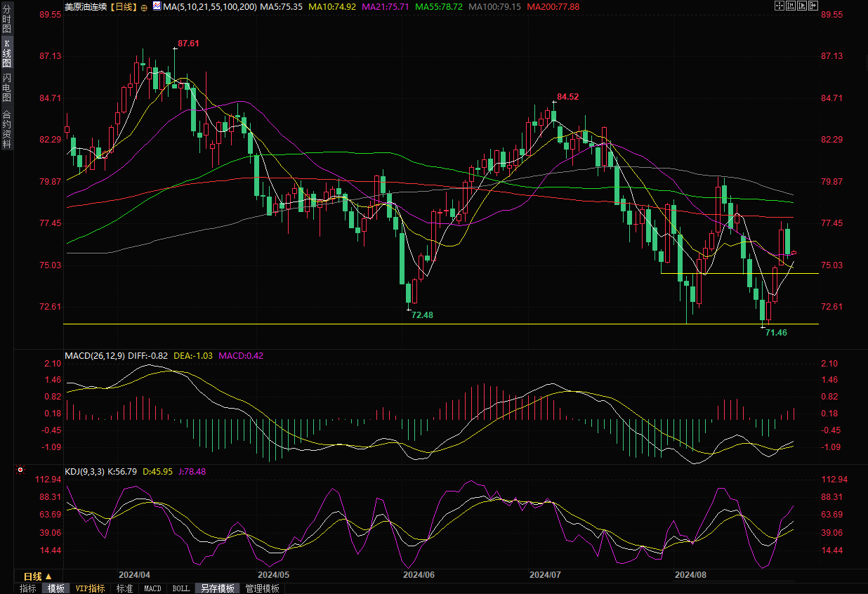Click the MA indicator chart icon

(x=155, y=6)
